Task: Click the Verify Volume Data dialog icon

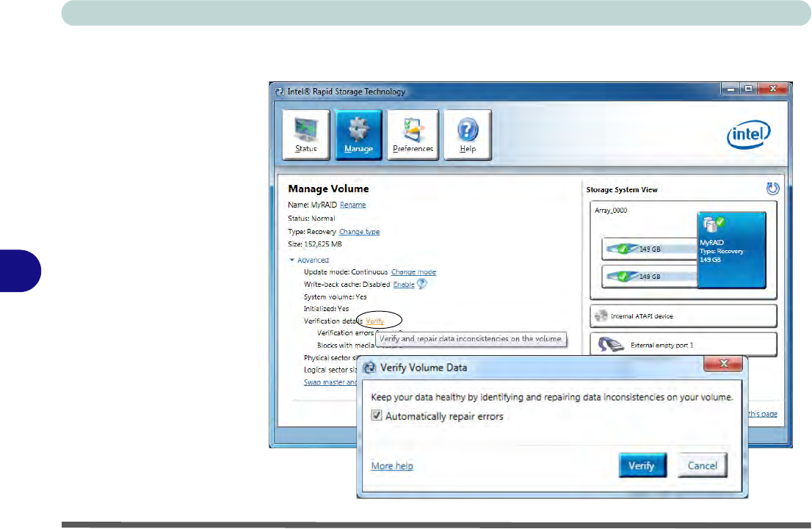Action: pyautogui.click(x=369, y=368)
